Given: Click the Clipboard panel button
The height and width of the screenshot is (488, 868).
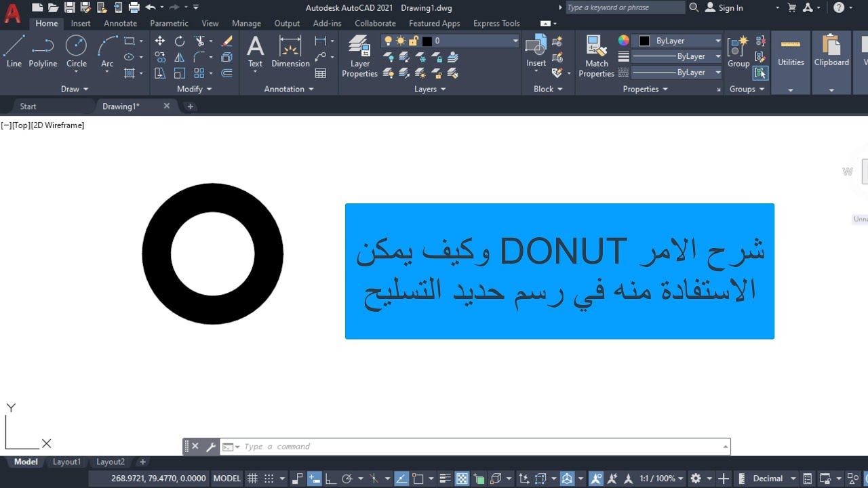Looking at the screenshot, I should [x=831, y=62].
